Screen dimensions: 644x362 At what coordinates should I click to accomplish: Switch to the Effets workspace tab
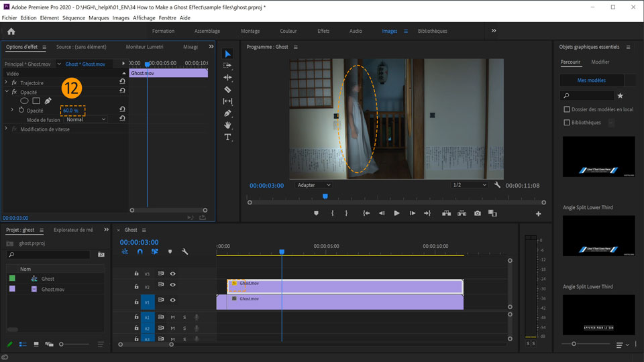[323, 31]
